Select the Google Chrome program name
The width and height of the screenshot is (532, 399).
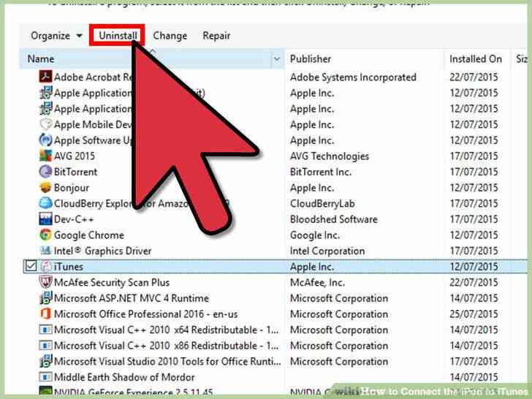click(89, 235)
